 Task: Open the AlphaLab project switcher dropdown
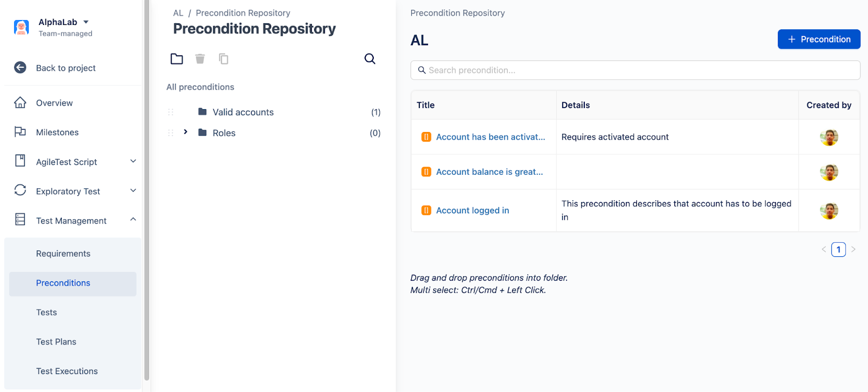tap(86, 22)
